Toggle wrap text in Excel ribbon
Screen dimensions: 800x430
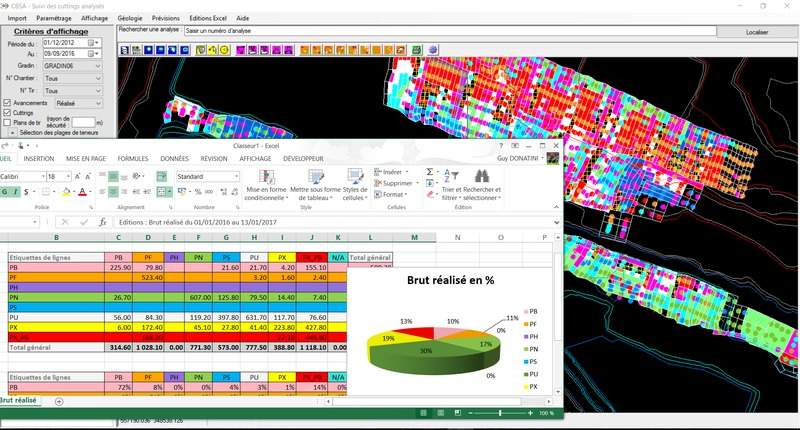point(162,176)
